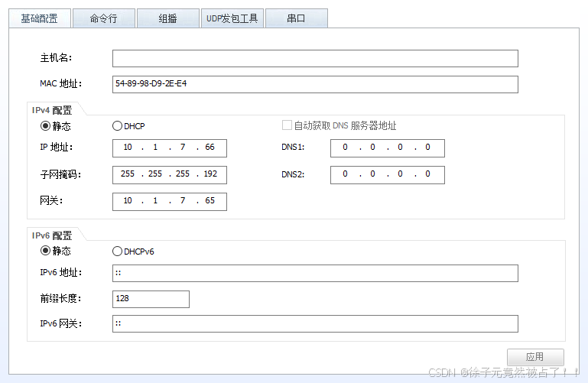Click the 子网掩码 field 255.255.255.192
Viewport: 588px width, 383px height.
pyautogui.click(x=170, y=175)
